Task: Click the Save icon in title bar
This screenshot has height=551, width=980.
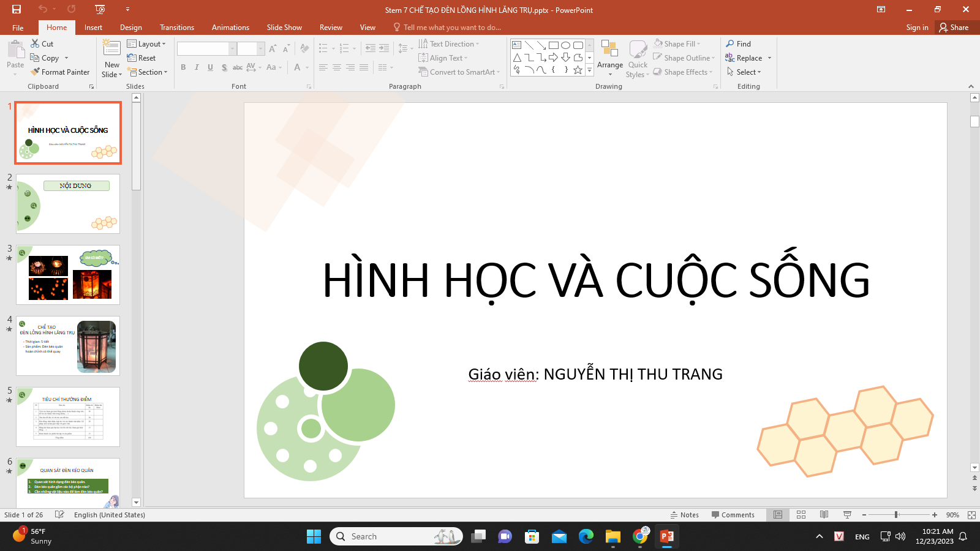Action: click(17, 9)
